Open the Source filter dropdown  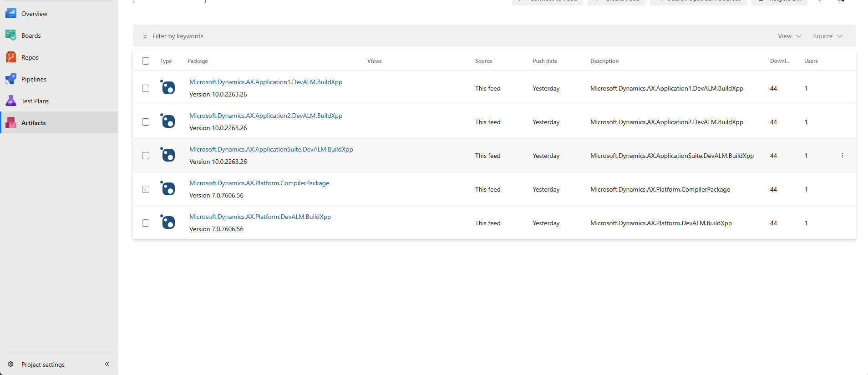pyautogui.click(x=827, y=36)
